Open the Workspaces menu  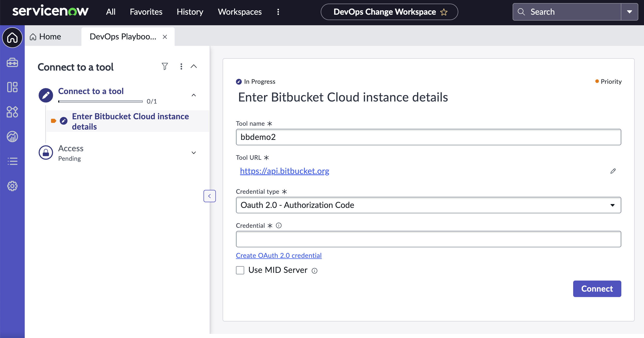pyautogui.click(x=240, y=12)
